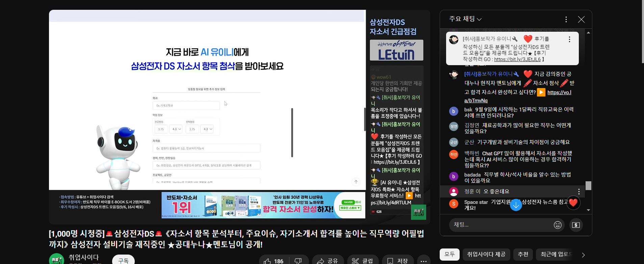Click the 채팅 message input field
Viewport: 644px width, 264px height.
[x=500, y=225]
